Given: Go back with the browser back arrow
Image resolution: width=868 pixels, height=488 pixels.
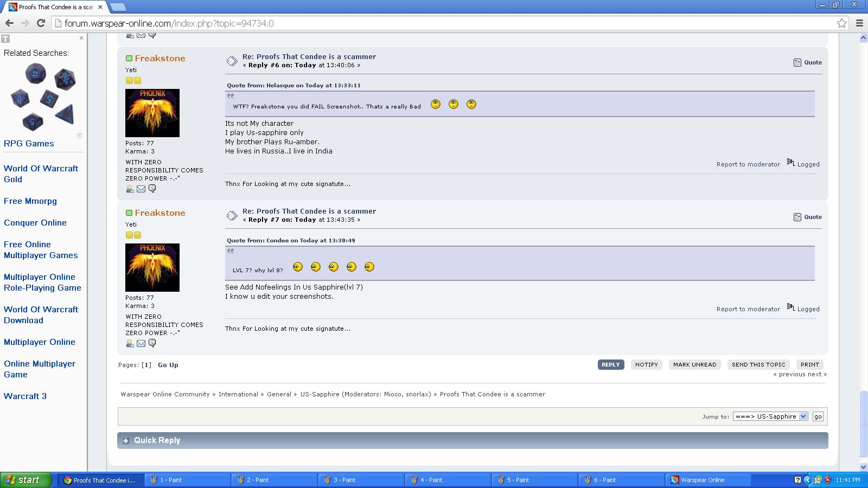Looking at the screenshot, I should (9, 23).
